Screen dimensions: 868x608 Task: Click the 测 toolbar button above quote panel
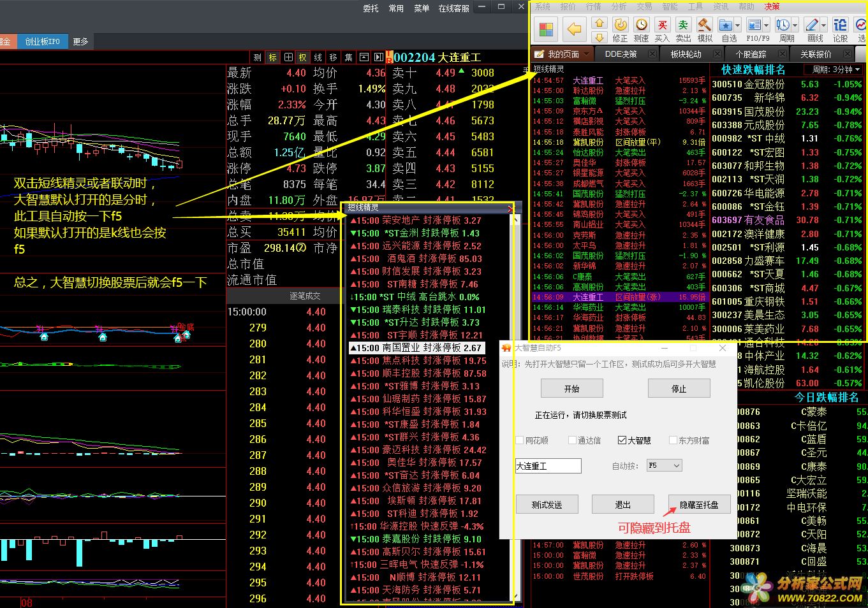[257, 57]
